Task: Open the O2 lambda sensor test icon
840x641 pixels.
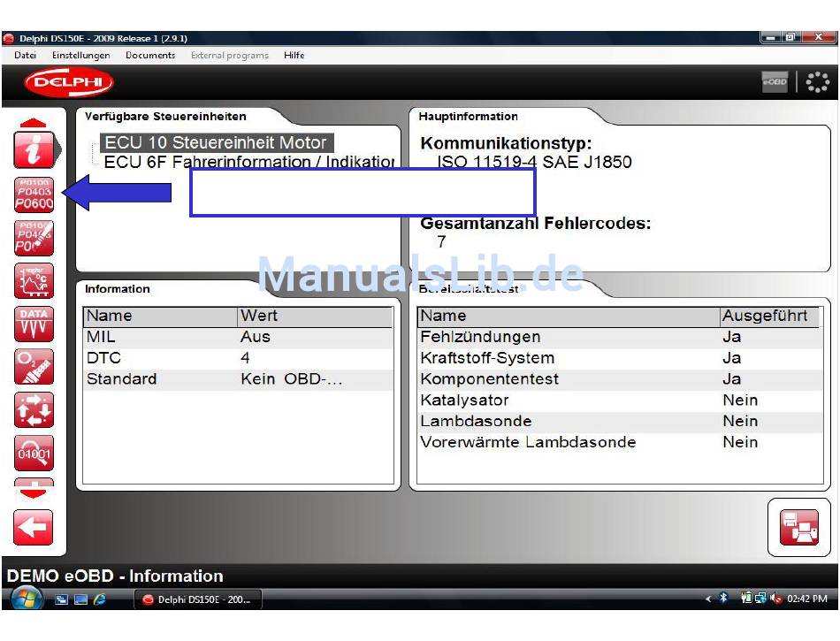Action: 34,367
